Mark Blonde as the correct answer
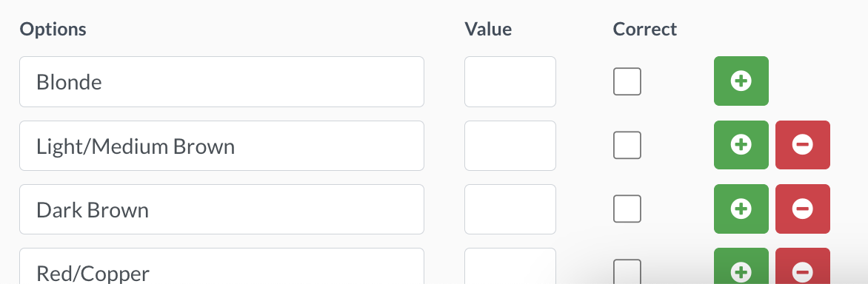The width and height of the screenshot is (868, 284). [627, 81]
